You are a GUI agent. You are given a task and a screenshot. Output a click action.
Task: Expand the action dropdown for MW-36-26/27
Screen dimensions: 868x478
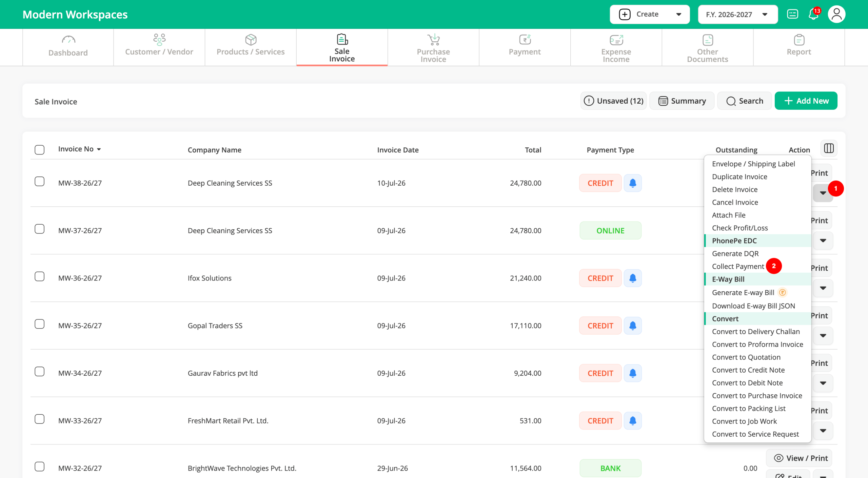[823, 288]
